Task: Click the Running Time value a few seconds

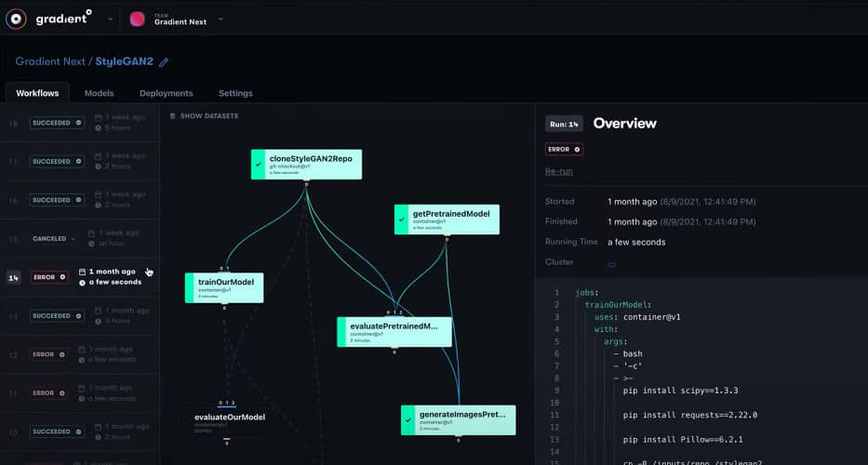Action: [636, 242]
